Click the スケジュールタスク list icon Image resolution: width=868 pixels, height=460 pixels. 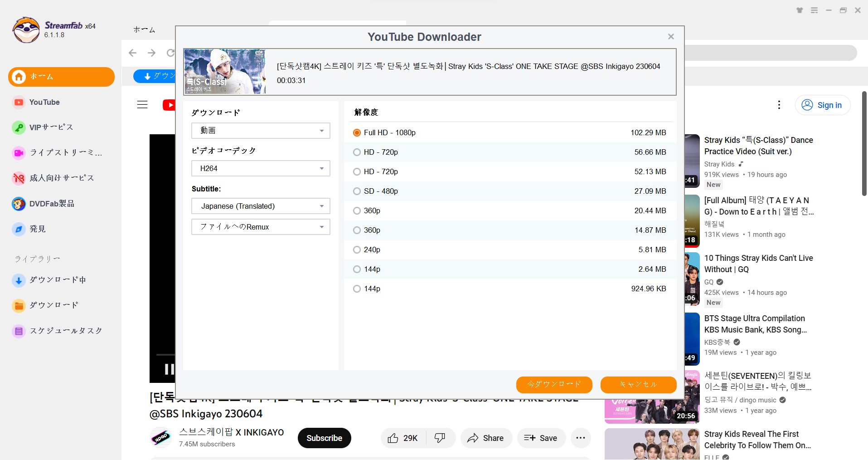(x=19, y=331)
